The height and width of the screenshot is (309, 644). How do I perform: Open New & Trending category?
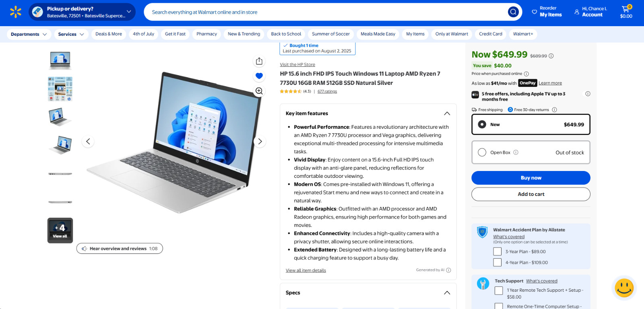[x=244, y=34]
